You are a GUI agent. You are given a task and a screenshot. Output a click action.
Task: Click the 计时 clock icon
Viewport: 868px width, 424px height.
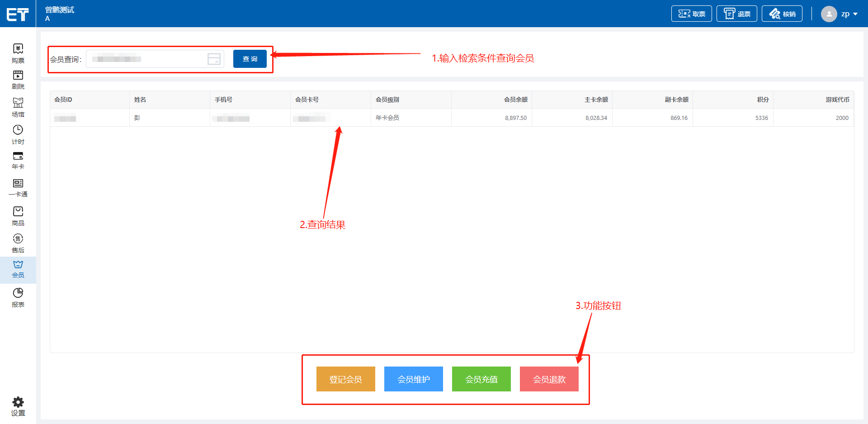pyautogui.click(x=18, y=130)
